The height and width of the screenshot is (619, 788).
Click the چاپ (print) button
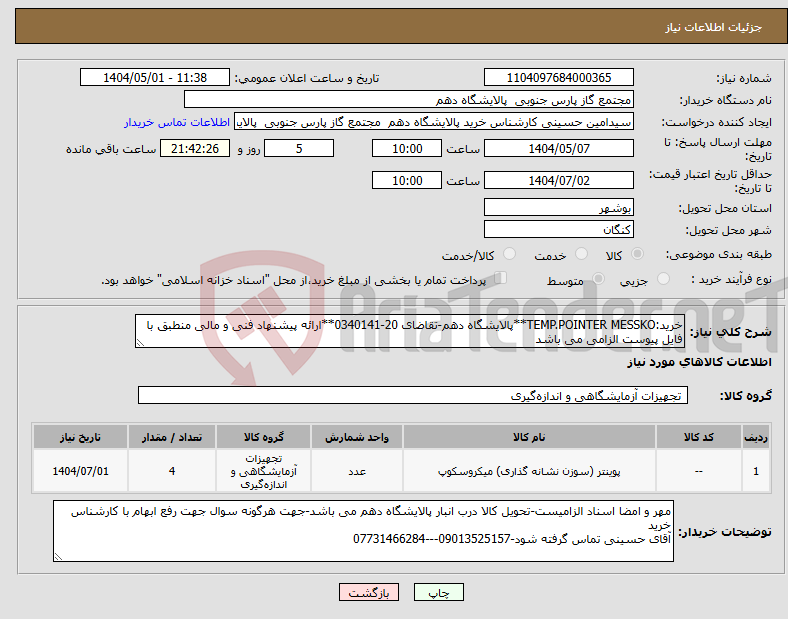439,593
